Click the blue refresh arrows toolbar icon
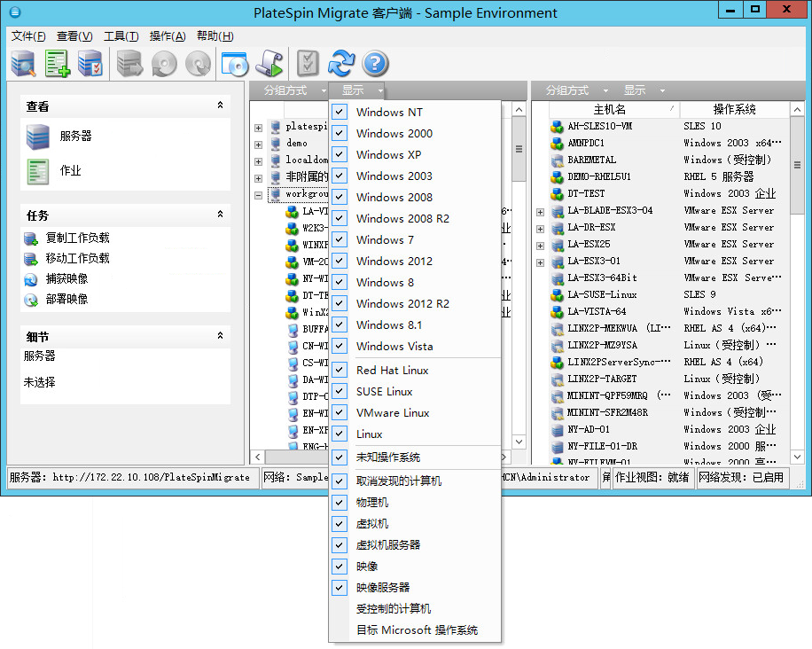The image size is (812, 649). coord(340,63)
